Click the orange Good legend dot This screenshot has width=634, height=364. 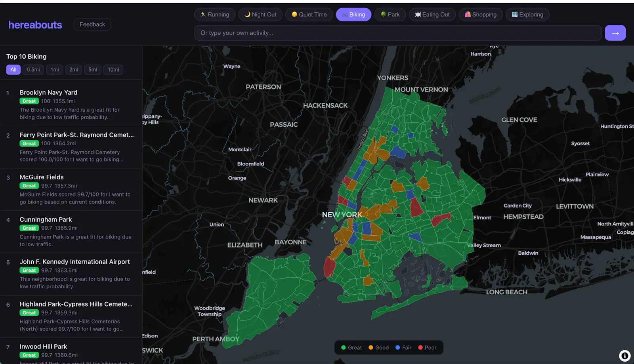(371, 348)
